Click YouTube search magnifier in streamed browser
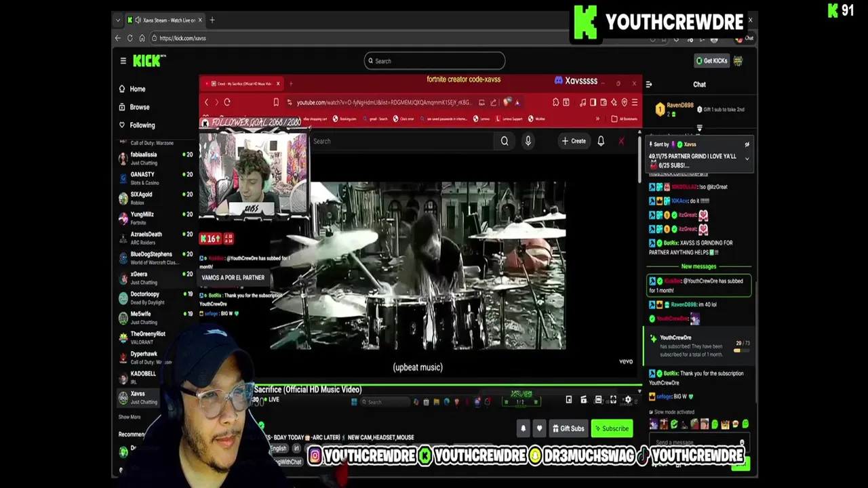The width and height of the screenshot is (868, 488). 505,141
